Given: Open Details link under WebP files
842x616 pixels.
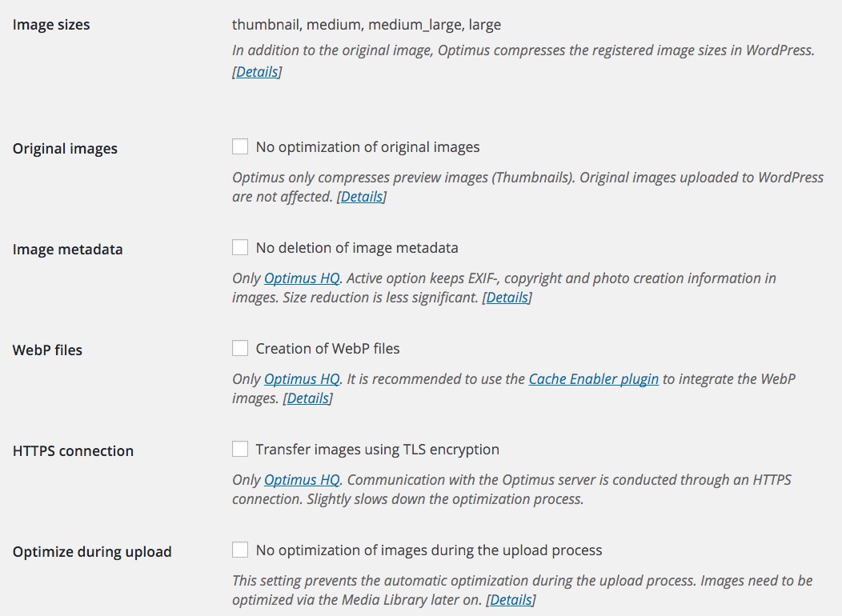Looking at the screenshot, I should pyautogui.click(x=308, y=398).
